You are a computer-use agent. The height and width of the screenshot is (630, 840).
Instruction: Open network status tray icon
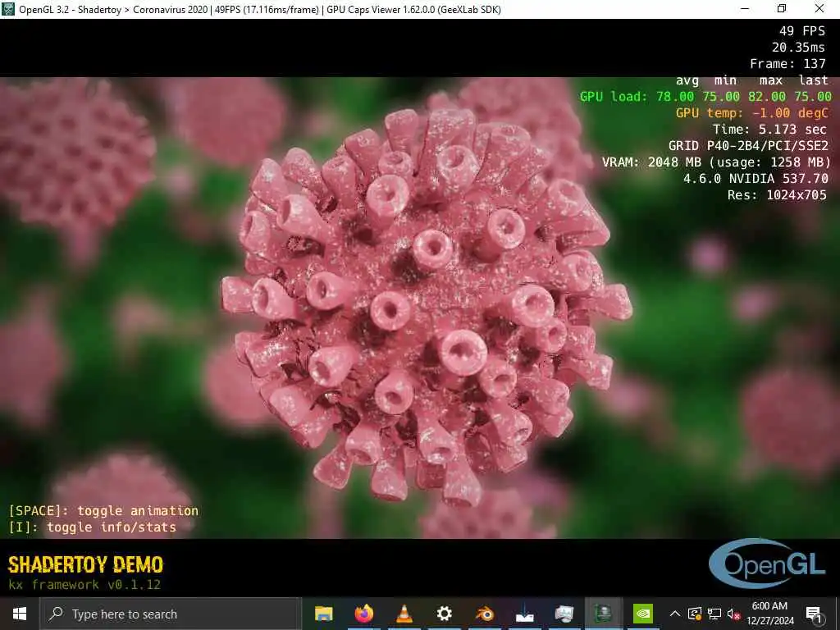click(714, 614)
